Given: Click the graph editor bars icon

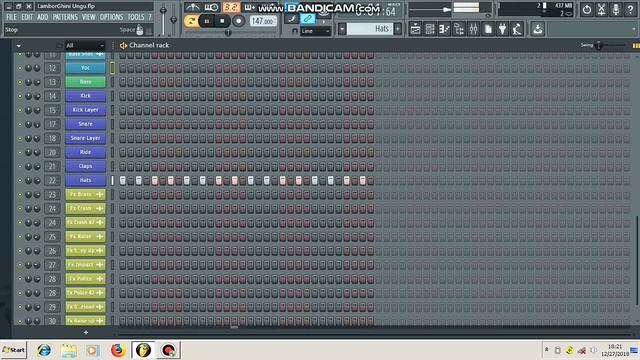Looking at the screenshot, I should coord(636,46).
